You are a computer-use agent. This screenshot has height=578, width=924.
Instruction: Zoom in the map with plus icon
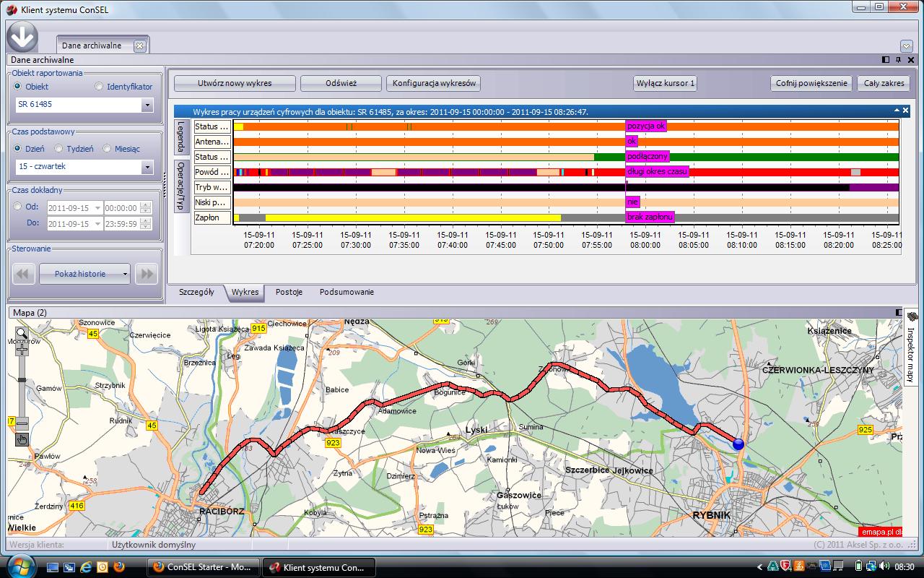tap(22, 350)
